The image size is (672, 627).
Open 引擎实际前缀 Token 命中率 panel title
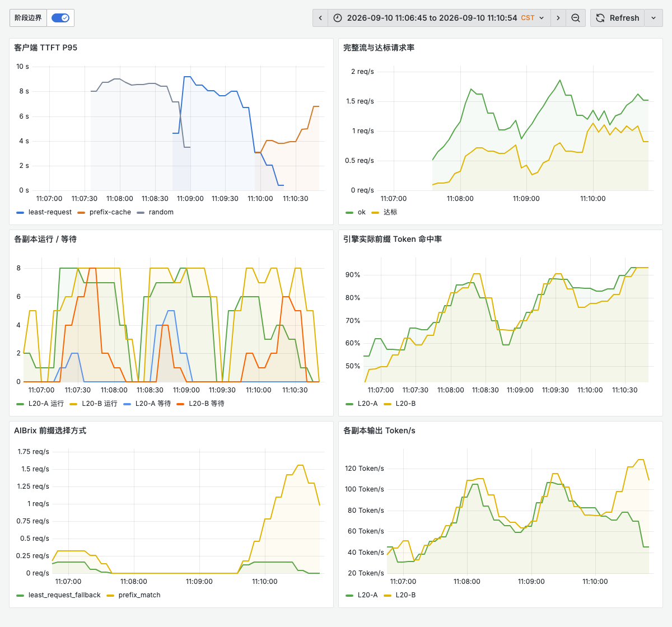pyautogui.click(x=393, y=239)
